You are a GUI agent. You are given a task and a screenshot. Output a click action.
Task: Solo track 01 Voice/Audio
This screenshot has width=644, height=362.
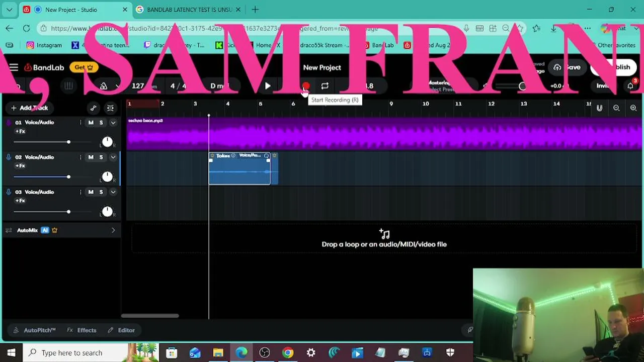pyautogui.click(x=101, y=122)
